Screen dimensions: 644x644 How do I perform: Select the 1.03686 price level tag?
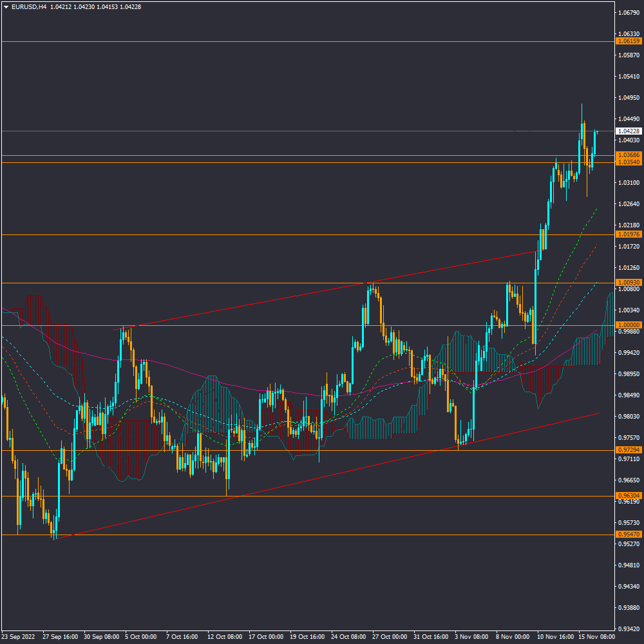coord(629,155)
